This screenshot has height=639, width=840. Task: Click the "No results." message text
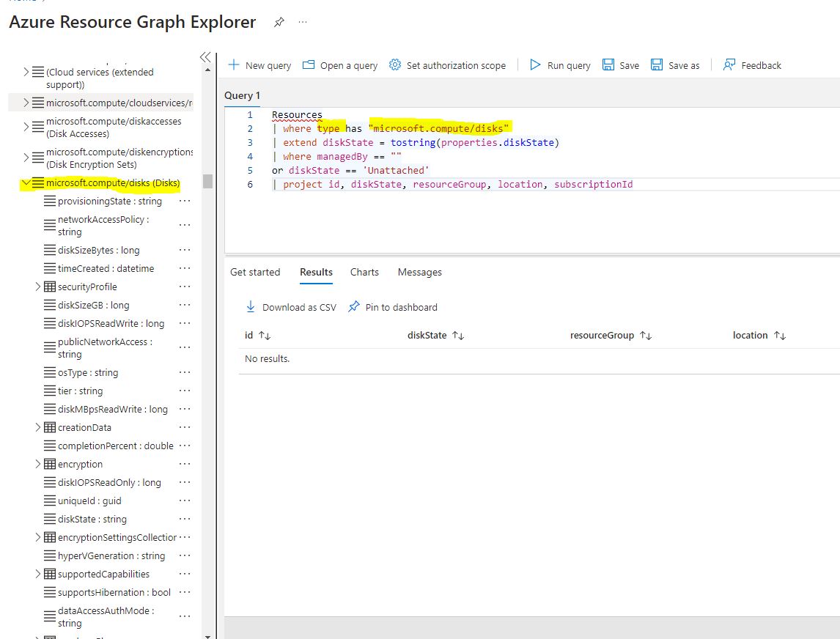(x=267, y=358)
